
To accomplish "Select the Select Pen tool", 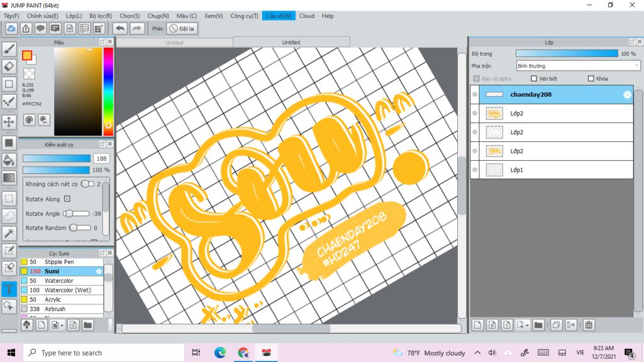I will [x=9, y=251].
